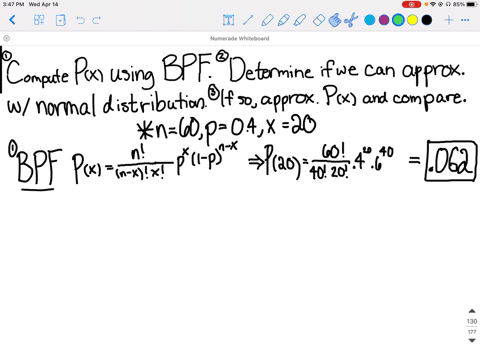This screenshot has width=480, height=360.
Task: Choose the black ink color
Action: 427,20
